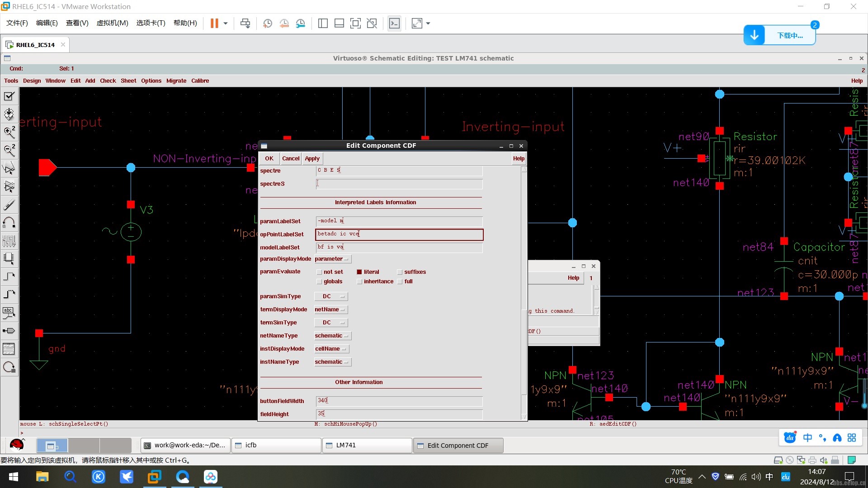Click the VMware send Ctrl+Alt+Del icon

tap(245, 23)
